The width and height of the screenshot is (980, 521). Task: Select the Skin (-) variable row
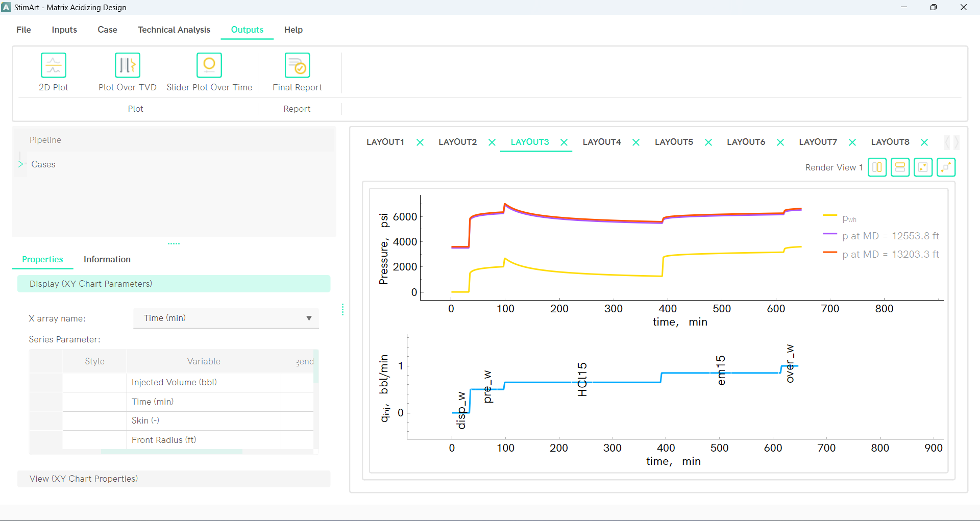pyautogui.click(x=203, y=420)
